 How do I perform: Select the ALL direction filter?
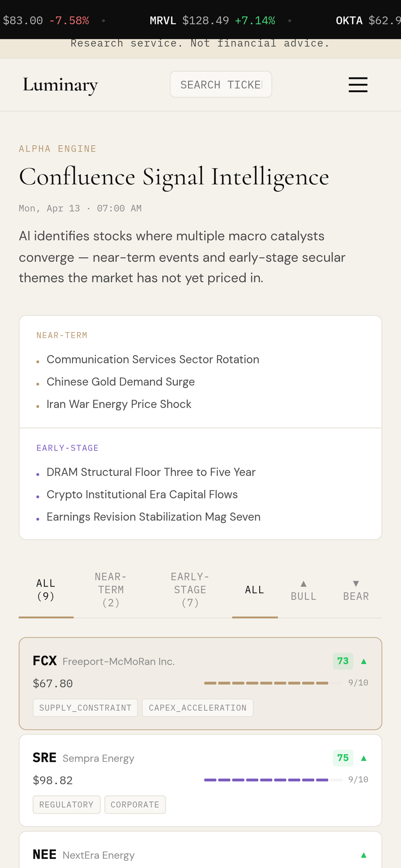pyautogui.click(x=255, y=590)
